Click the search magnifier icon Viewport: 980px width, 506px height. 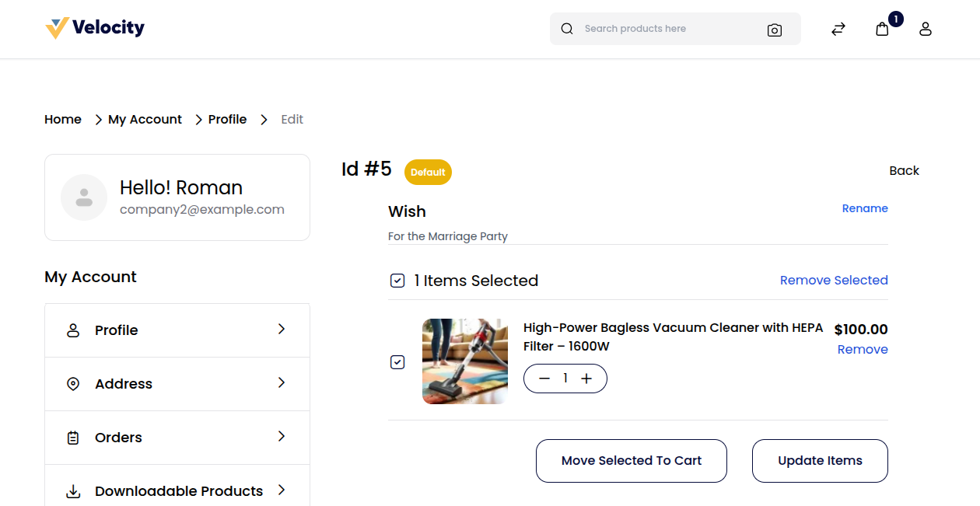tap(567, 29)
